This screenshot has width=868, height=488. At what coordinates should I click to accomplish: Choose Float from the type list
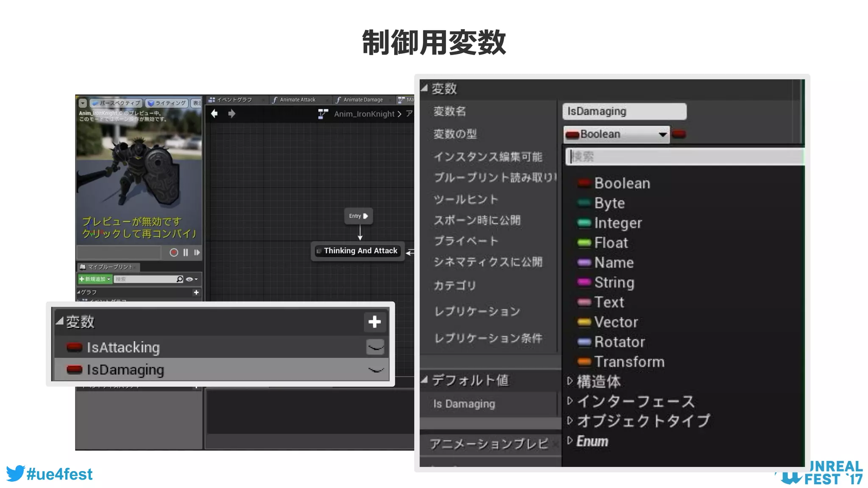[602, 243]
